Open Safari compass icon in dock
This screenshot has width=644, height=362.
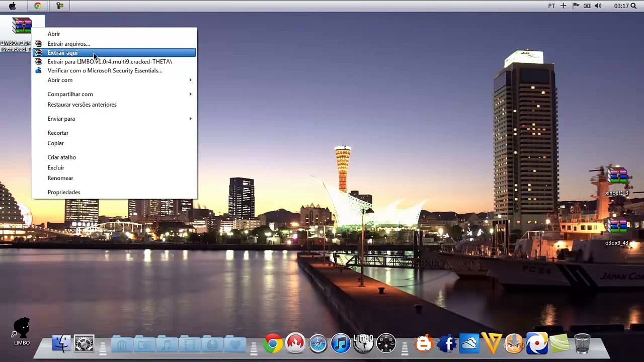(318, 344)
